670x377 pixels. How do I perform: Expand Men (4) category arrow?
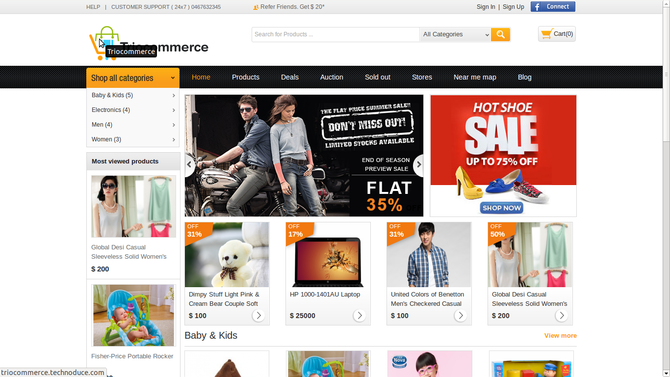(173, 125)
